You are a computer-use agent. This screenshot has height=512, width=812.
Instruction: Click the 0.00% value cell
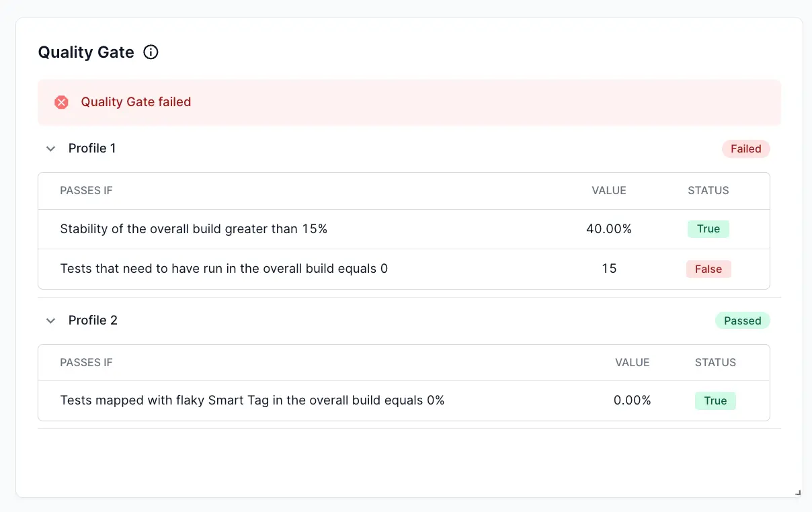pyautogui.click(x=632, y=401)
